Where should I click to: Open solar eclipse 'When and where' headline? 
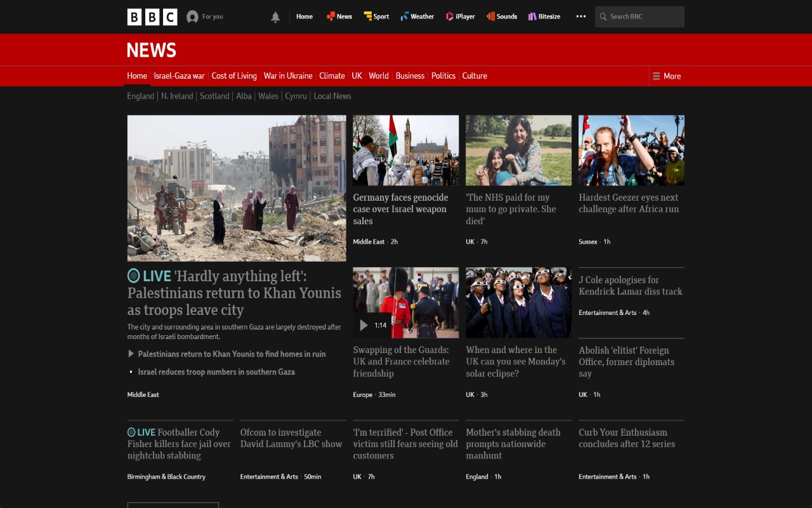516,361
